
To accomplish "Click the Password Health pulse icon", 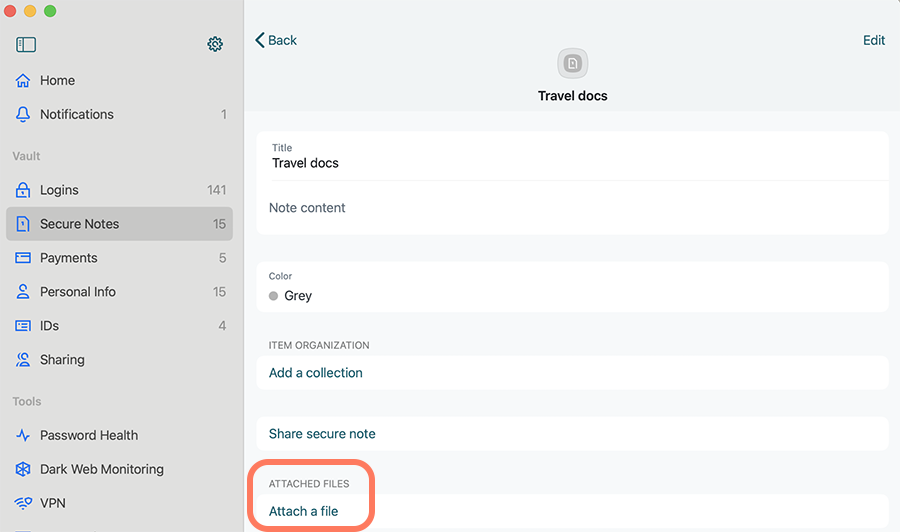I will coord(23,435).
